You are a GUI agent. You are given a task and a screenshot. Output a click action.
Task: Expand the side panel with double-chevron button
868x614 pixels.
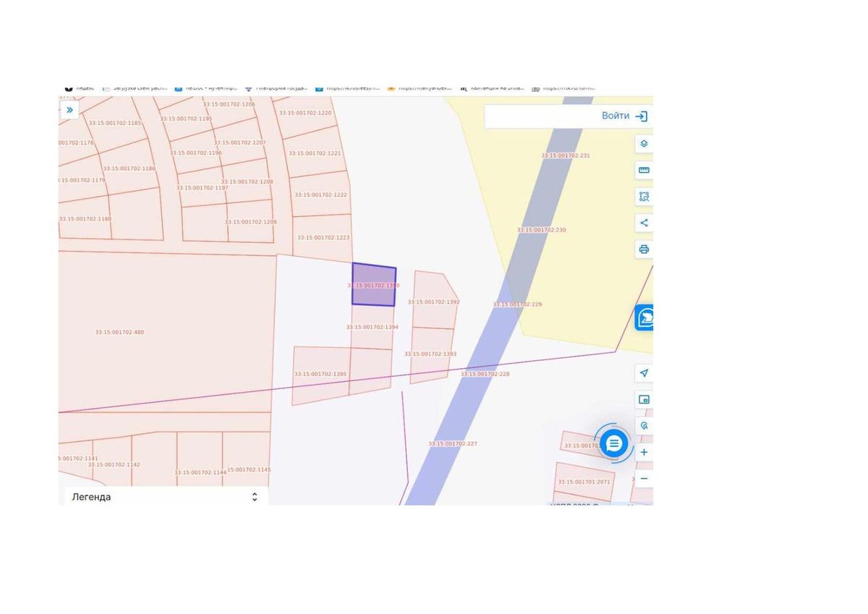coord(69,110)
